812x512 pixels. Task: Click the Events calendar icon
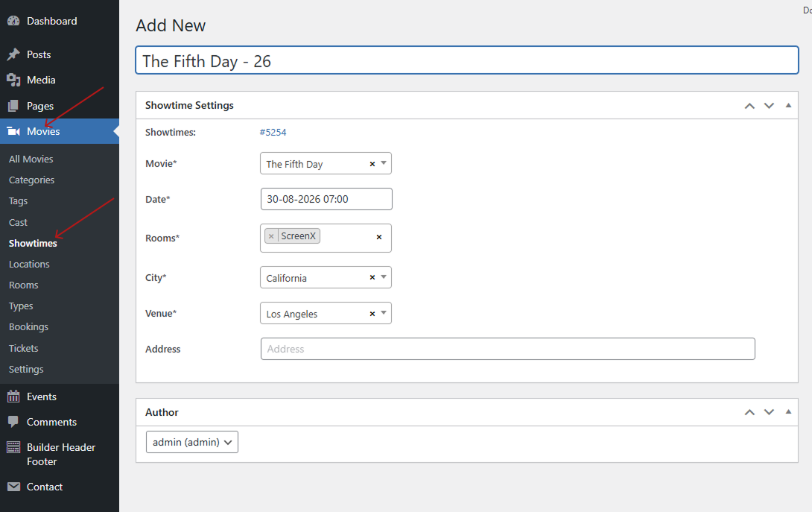click(x=13, y=396)
